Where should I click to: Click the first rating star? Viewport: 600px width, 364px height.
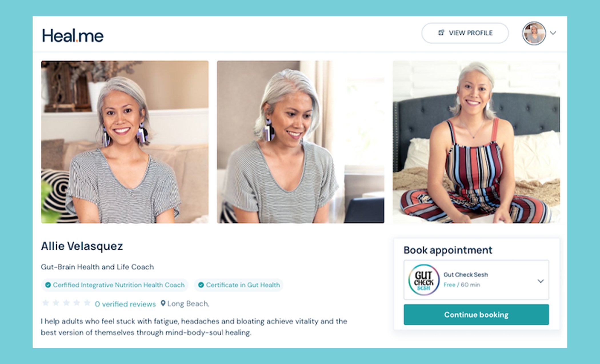(45, 303)
